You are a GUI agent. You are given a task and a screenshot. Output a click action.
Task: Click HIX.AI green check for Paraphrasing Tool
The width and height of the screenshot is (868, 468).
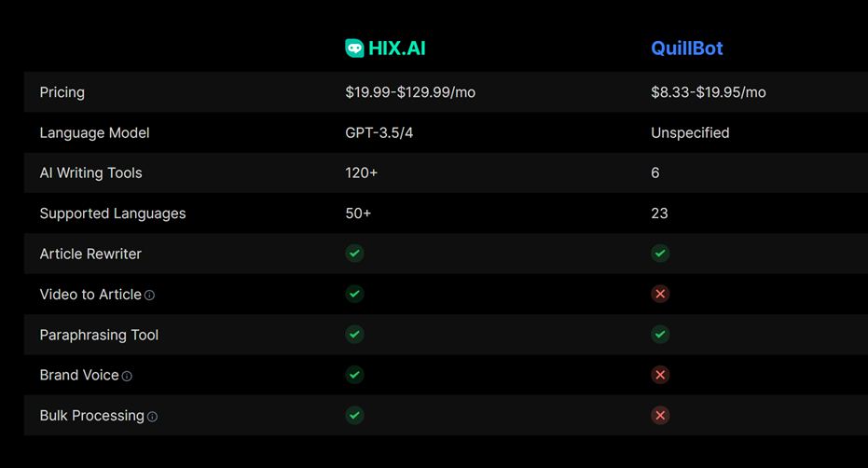[x=354, y=334]
